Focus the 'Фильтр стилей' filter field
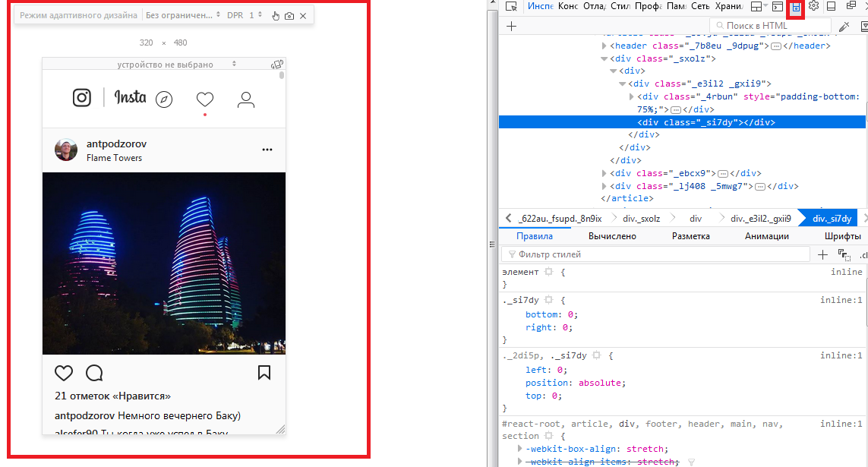 click(656, 254)
